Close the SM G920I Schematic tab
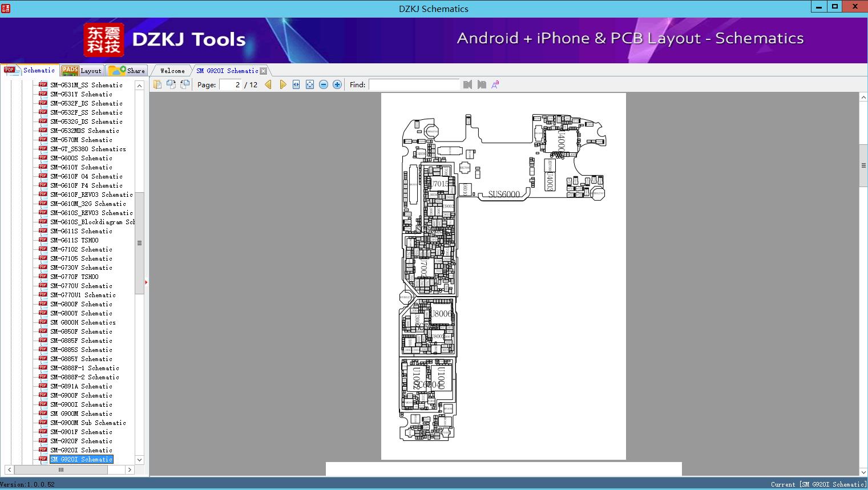 (x=263, y=71)
